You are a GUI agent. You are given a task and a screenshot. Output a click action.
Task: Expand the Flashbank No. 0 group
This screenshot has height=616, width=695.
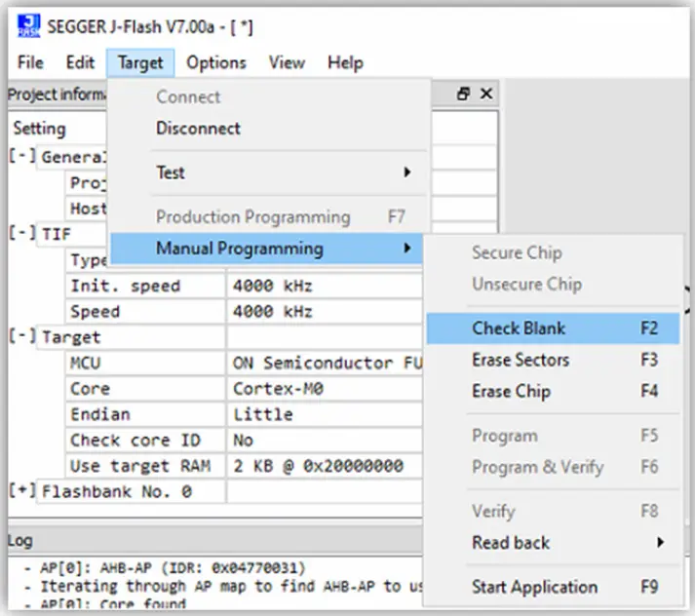(22, 491)
